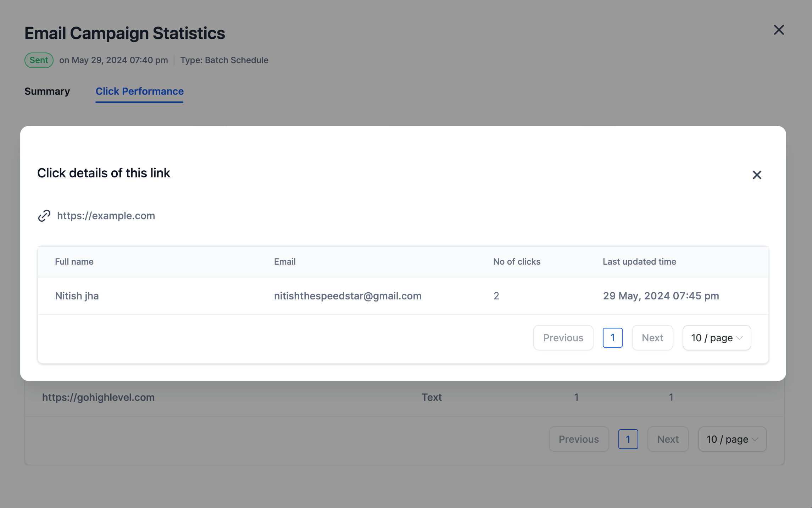
Task: Expand the 10/page dropdown in modal
Action: click(717, 337)
